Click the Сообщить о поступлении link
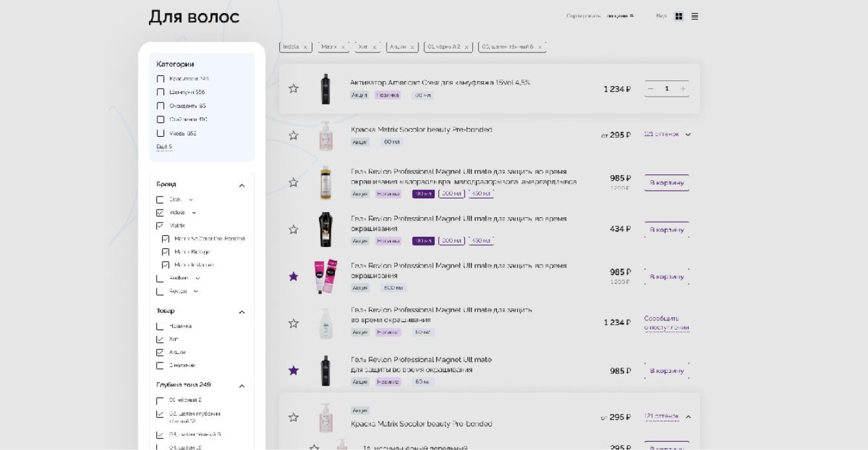 click(666, 323)
